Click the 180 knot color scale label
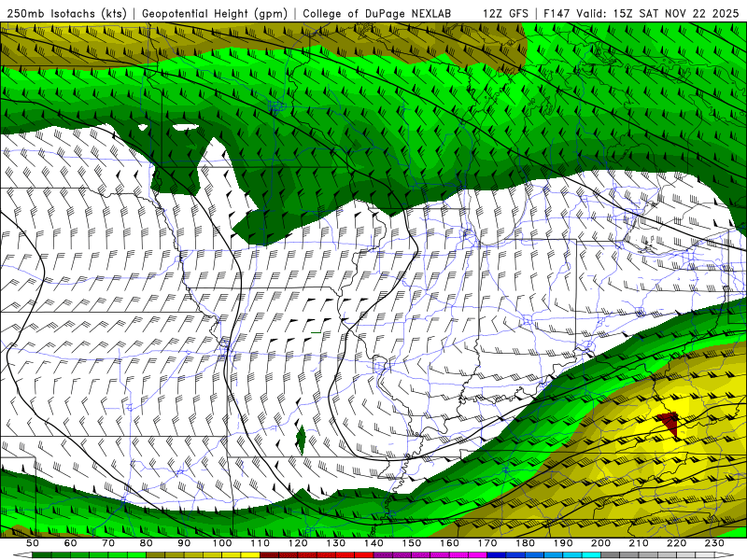 (525, 543)
